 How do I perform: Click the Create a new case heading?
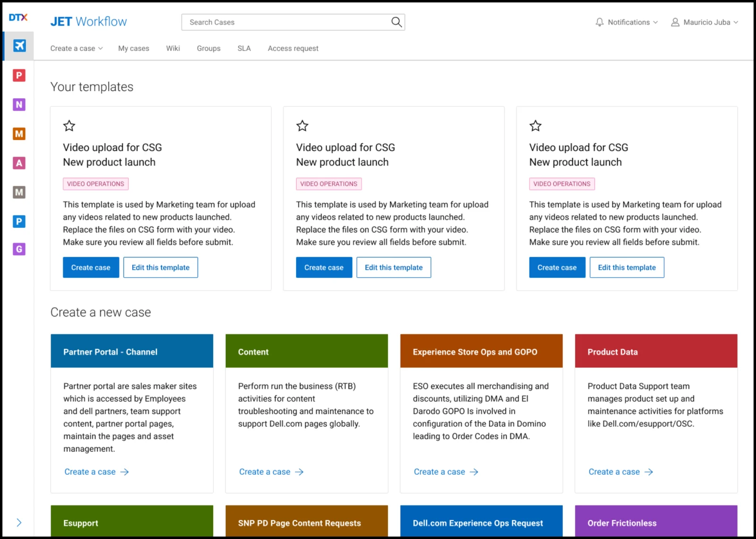point(101,313)
